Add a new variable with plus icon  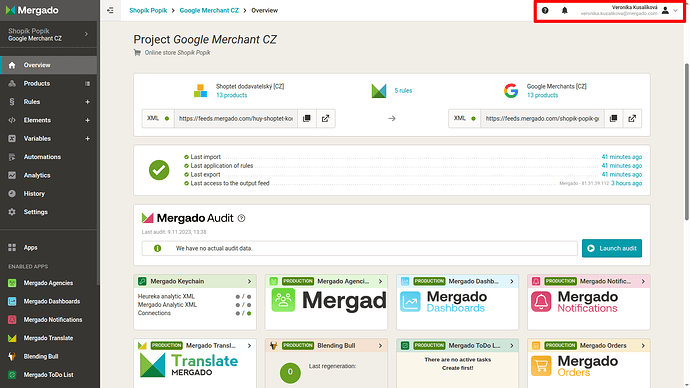[87, 139]
